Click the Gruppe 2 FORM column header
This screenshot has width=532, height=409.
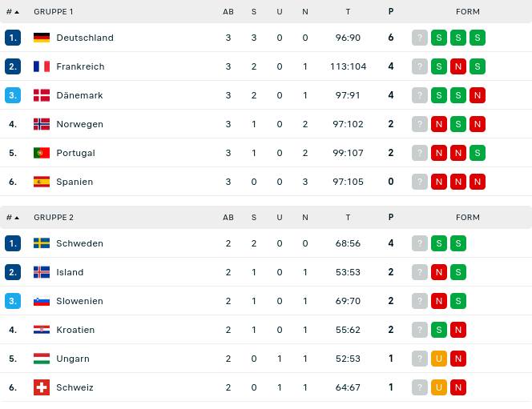coord(468,218)
